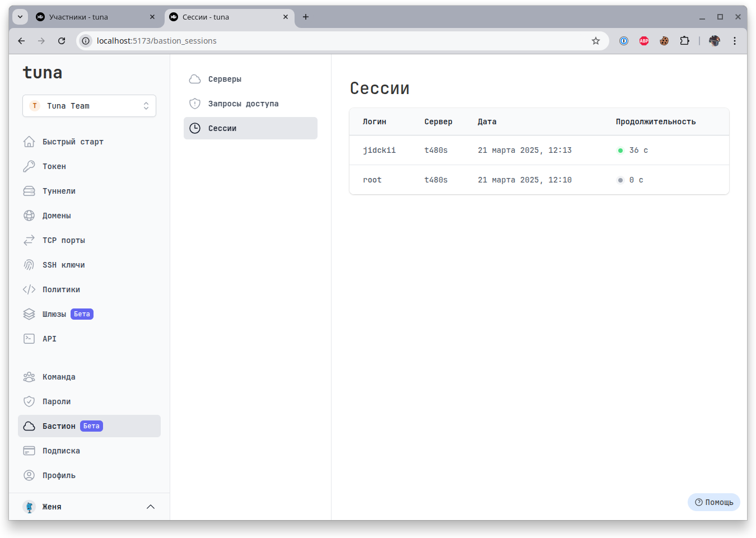The width and height of the screenshot is (756, 538).
Task: Click the layers icon for Шлюзы
Action: pyautogui.click(x=29, y=314)
